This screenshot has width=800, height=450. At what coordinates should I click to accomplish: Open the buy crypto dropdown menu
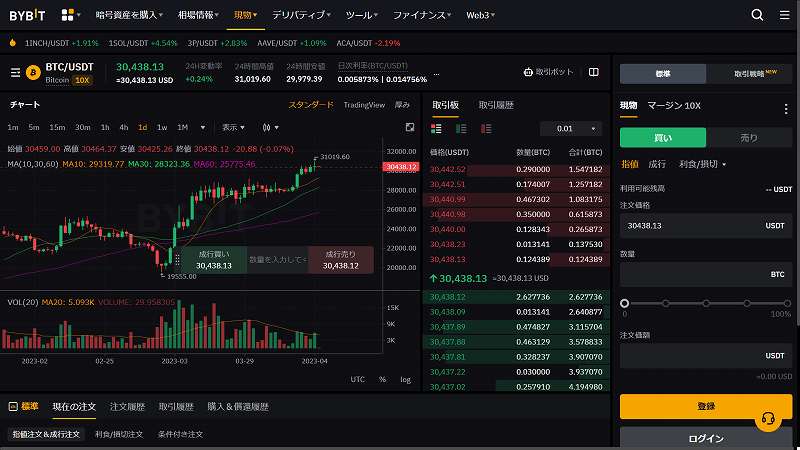(x=129, y=15)
